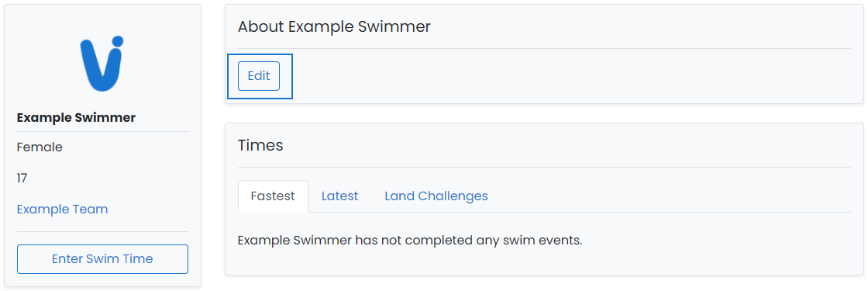Open the Land Challenges tab

[x=436, y=196]
